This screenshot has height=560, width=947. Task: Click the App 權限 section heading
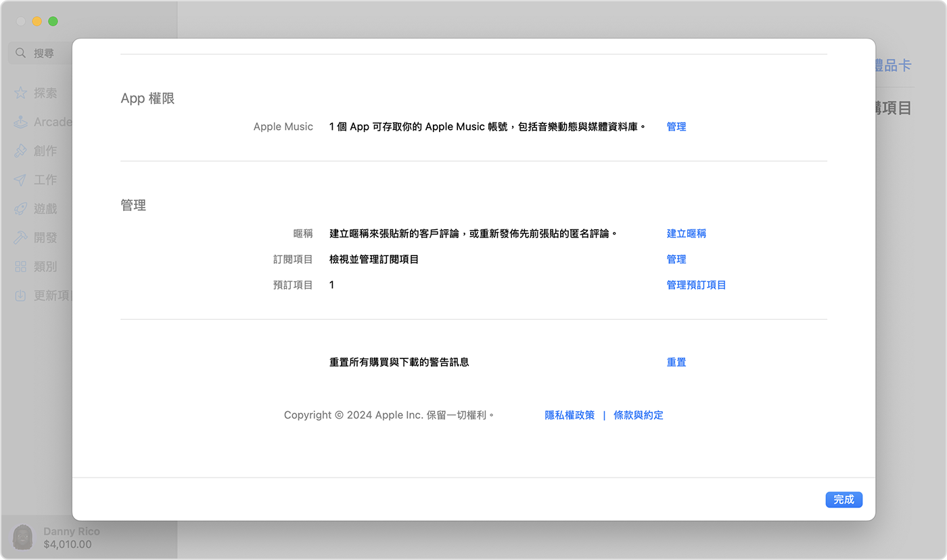click(147, 98)
